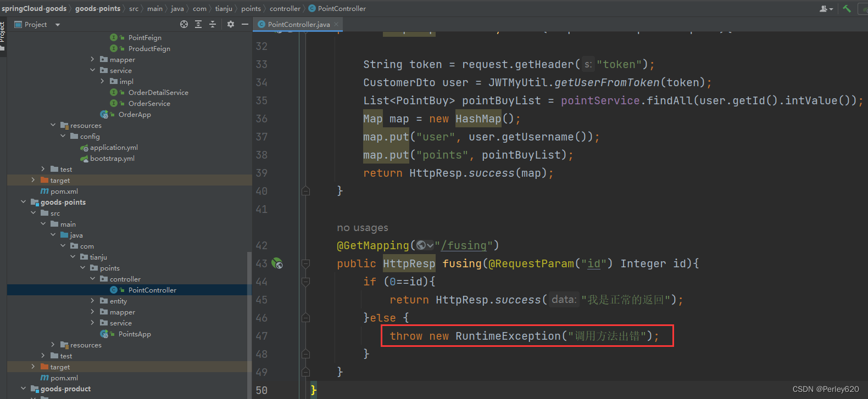Screen dimensions: 868x399
Task: Expand the impl folder
Action: (x=102, y=81)
